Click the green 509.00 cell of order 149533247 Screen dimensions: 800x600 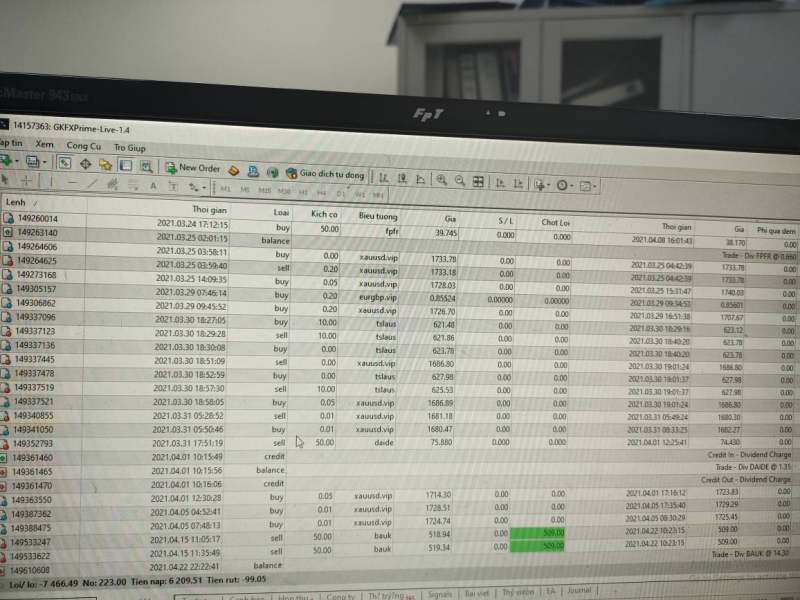coord(538,533)
